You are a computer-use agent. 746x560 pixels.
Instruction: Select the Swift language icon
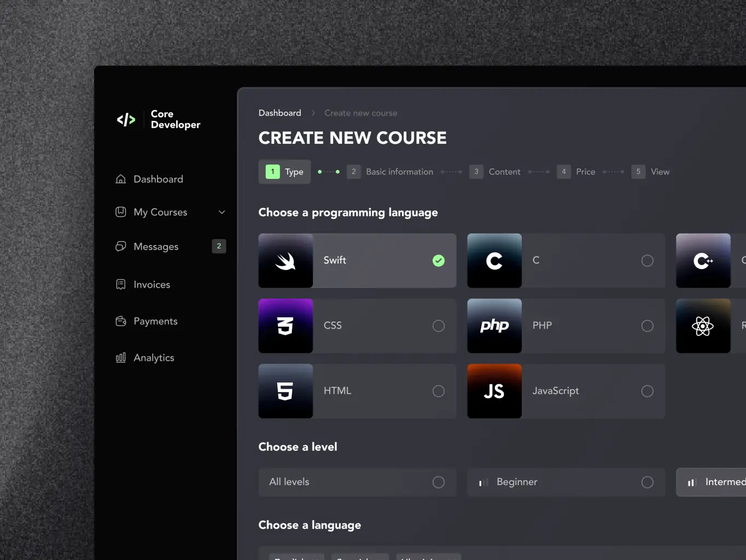[x=285, y=261]
